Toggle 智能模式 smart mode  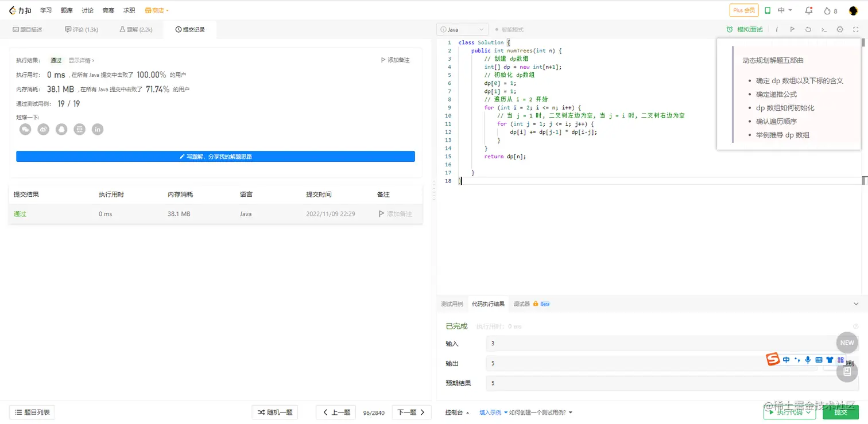[x=509, y=29]
